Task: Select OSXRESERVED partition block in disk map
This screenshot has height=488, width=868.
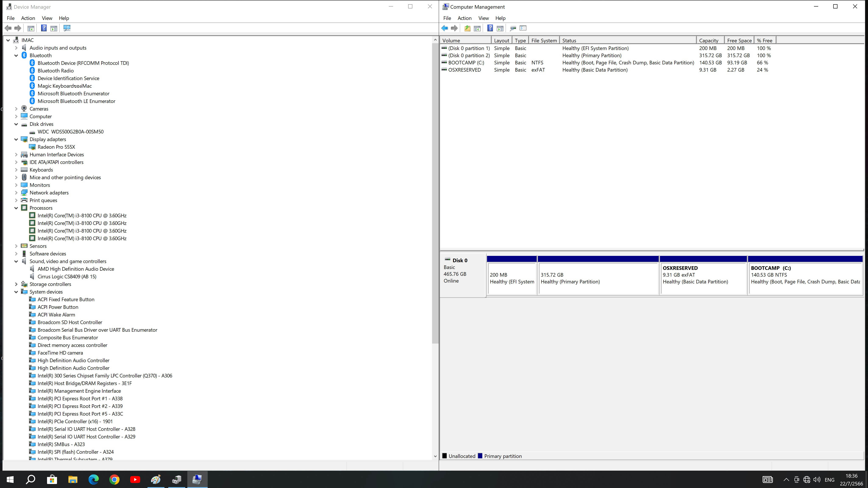Action: click(703, 276)
